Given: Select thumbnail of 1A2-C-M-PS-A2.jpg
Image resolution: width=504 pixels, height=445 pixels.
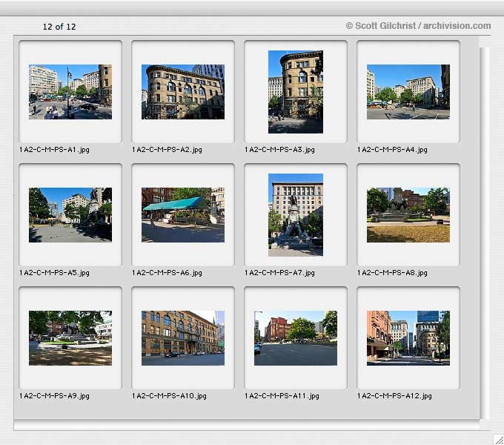Looking at the screenshot, I should click(183, 92).
